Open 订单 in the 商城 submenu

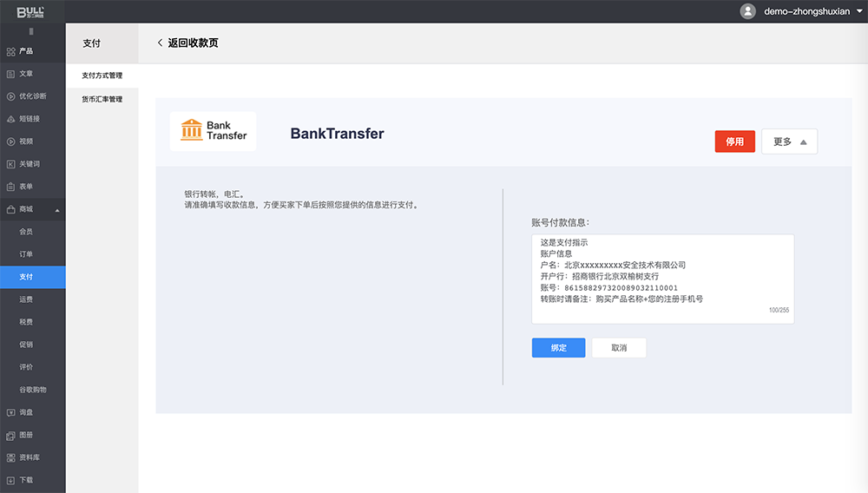click(26, 254)
